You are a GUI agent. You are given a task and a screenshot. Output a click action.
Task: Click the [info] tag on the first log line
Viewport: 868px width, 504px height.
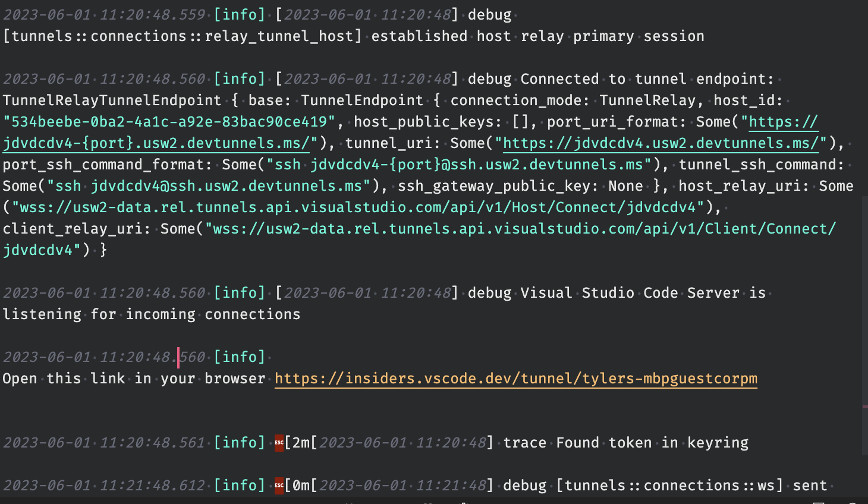tap(240, 14)
